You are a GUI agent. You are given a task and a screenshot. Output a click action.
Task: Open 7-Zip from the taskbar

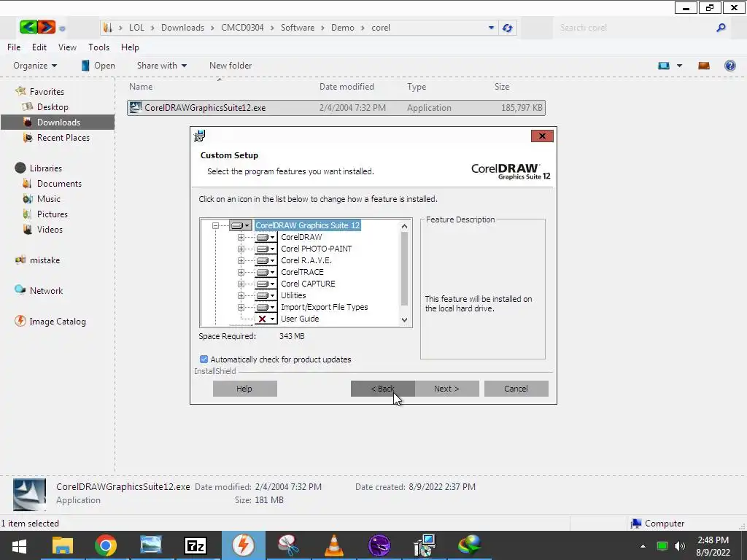196,545
